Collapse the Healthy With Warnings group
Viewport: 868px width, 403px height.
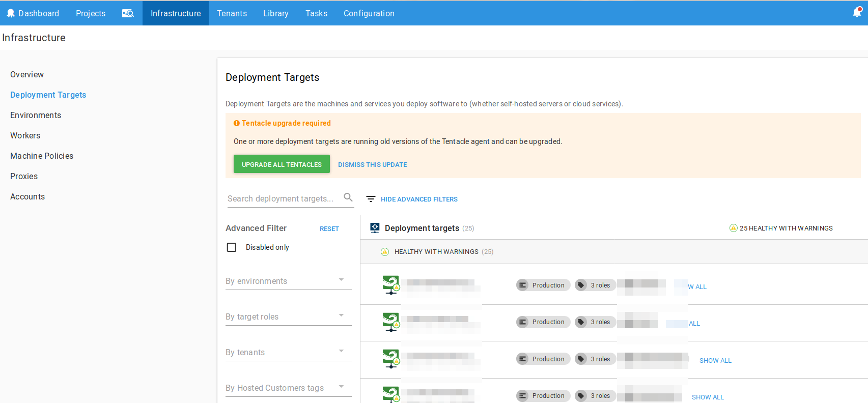click(614, 251)
